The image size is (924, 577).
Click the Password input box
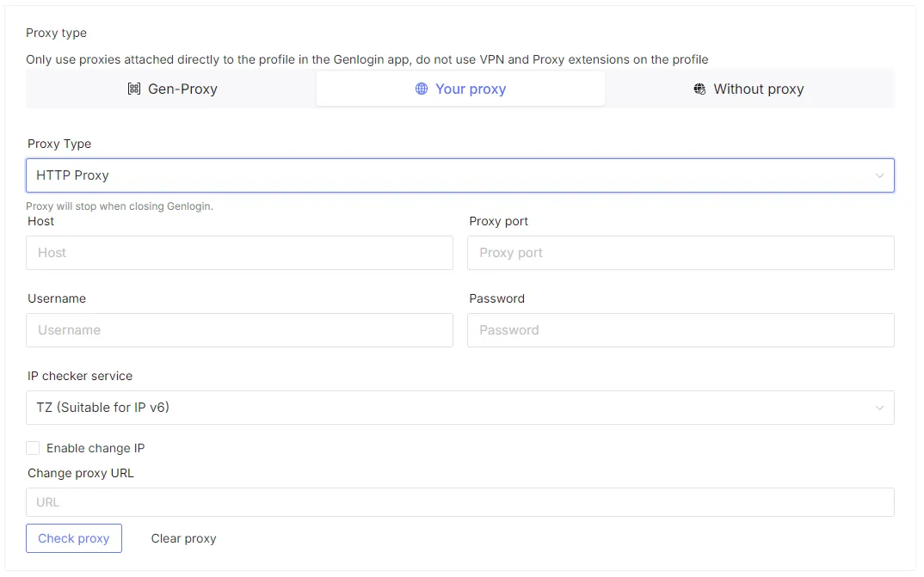click(681, 330)
